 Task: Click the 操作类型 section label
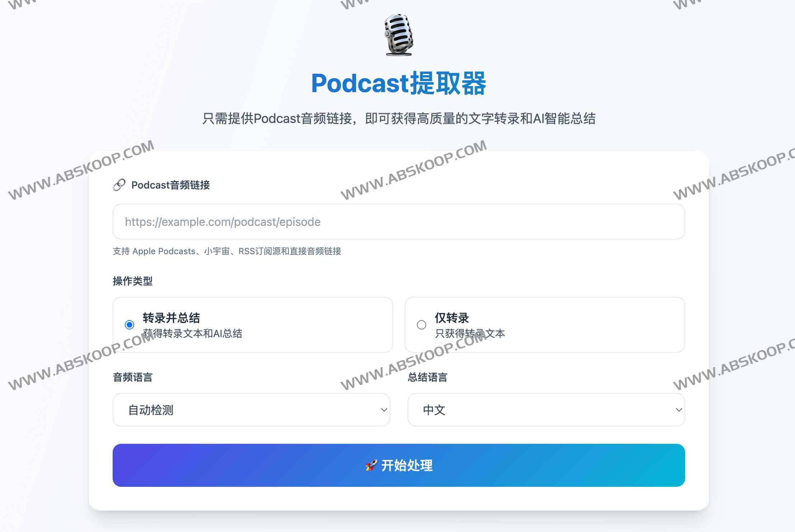(132, 281)
